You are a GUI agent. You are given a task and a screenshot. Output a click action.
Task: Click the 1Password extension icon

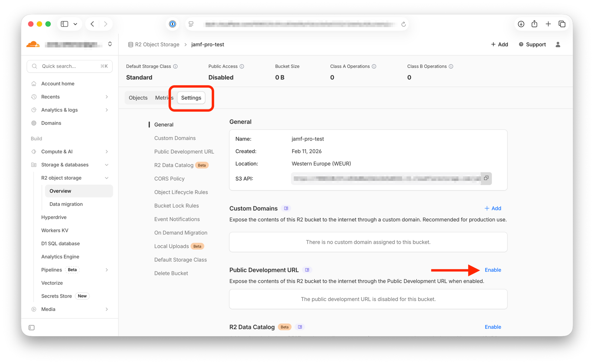click(173, 24)
